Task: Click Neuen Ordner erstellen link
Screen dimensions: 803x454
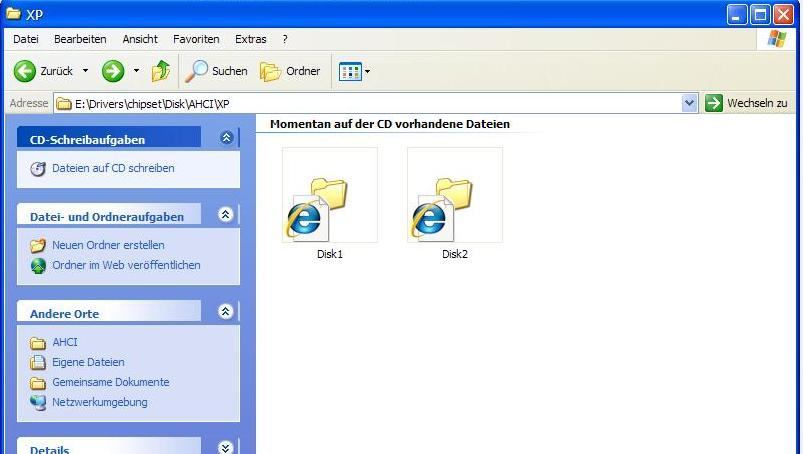Action: (x=108, y=245)
